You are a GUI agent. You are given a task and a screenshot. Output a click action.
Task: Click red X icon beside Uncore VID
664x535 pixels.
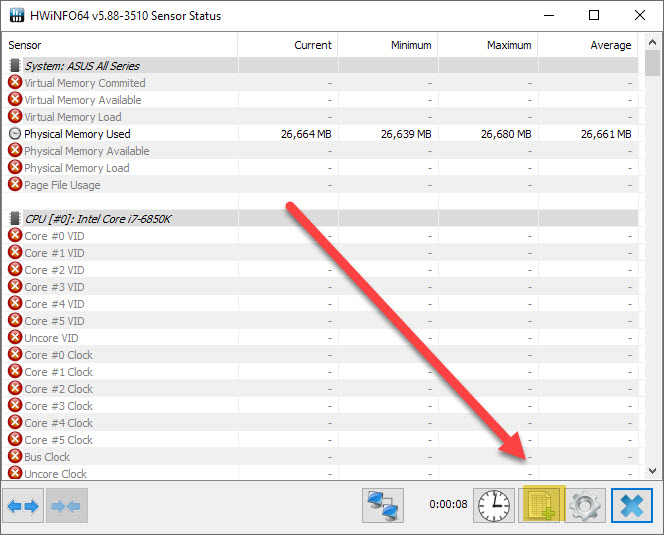(15, 337)
